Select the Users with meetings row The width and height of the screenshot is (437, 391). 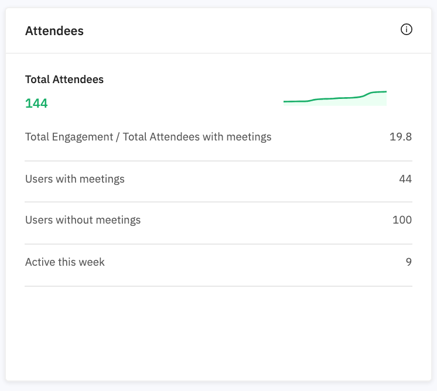[x=218, y=179]
